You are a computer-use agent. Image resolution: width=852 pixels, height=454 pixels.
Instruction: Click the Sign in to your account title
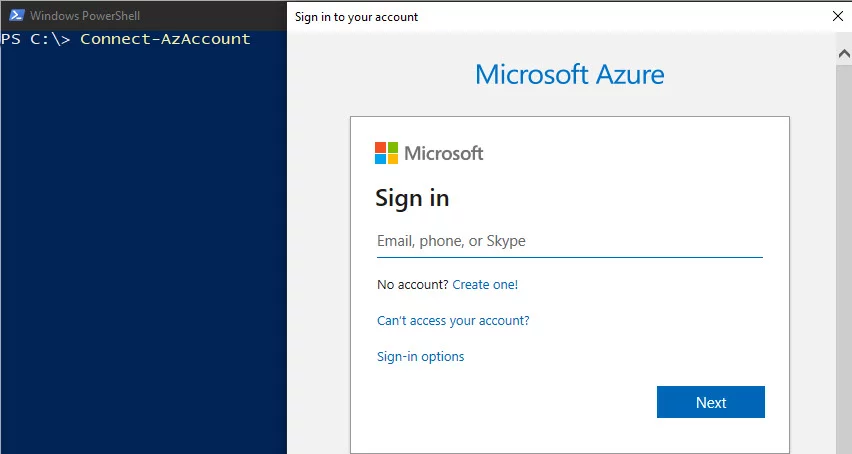click(x=356, y=17)
